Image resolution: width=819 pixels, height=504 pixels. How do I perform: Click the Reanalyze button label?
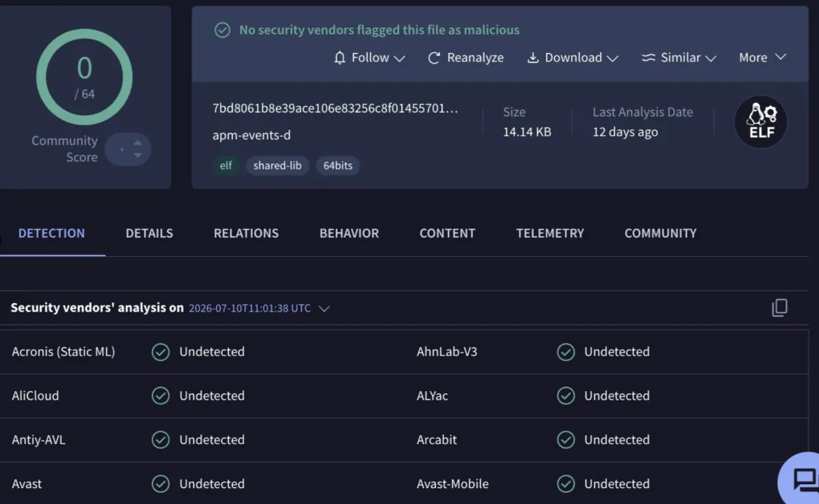(475, 58)
